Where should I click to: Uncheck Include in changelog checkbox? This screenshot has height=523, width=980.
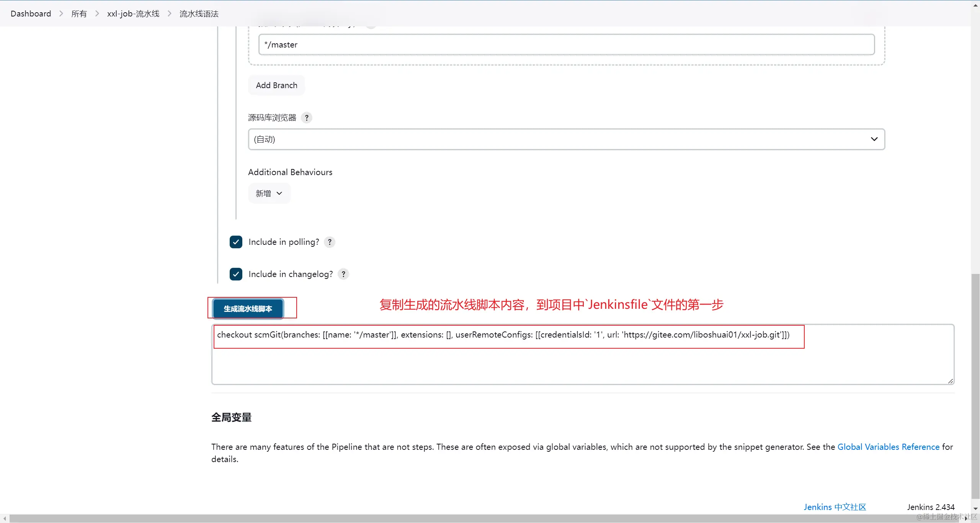point(236,274)
